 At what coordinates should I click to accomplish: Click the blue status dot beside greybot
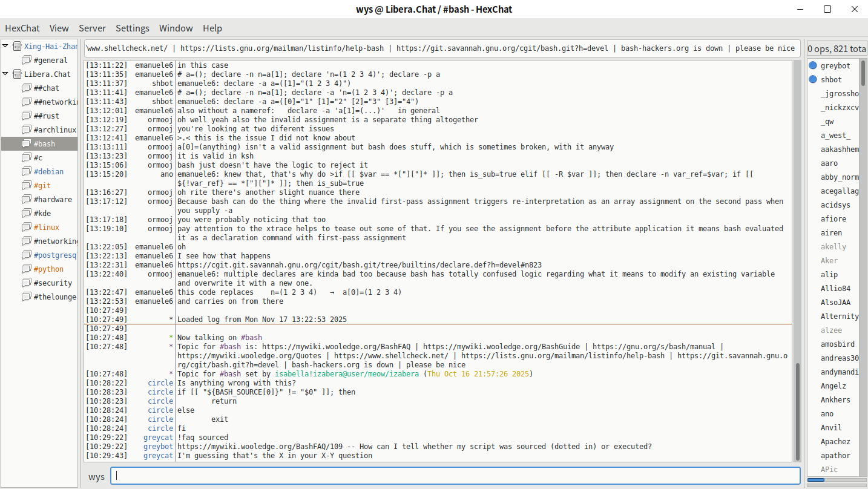tap(813, 65)
